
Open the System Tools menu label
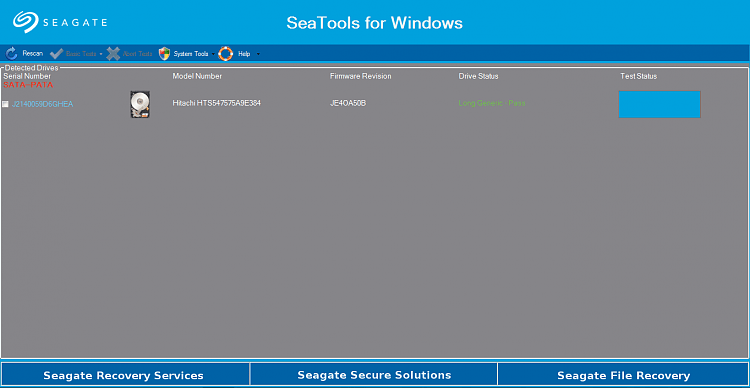tap(191, 54)
